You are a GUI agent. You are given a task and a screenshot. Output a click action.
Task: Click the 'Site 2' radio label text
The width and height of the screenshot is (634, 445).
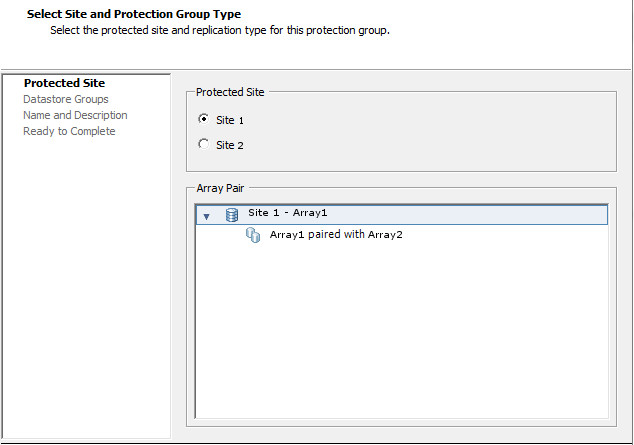(230, 145)
